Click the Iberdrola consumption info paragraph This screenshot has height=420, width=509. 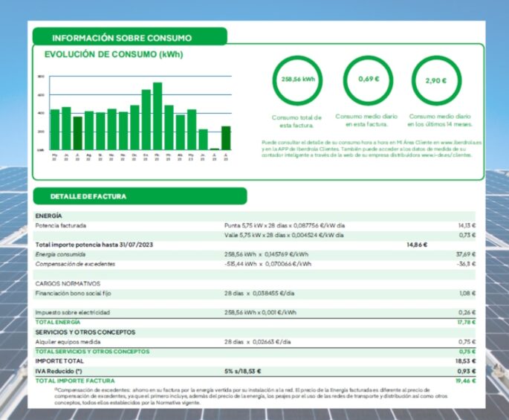pos(372,149)
